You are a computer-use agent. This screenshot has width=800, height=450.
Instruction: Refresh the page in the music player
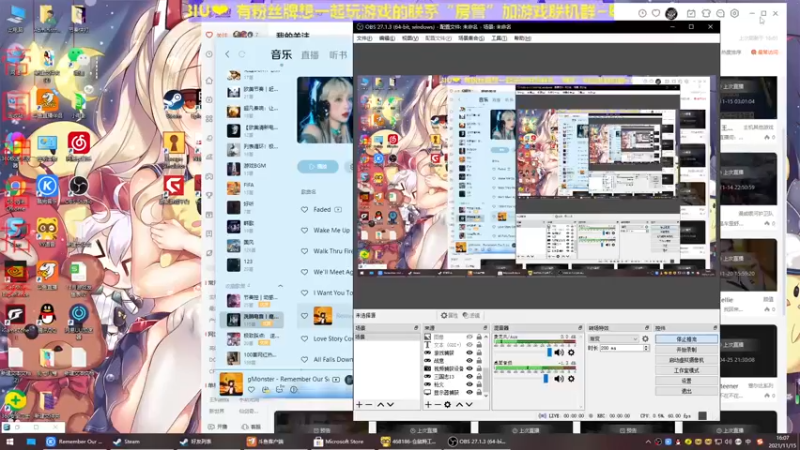click(x=242, y=54)
